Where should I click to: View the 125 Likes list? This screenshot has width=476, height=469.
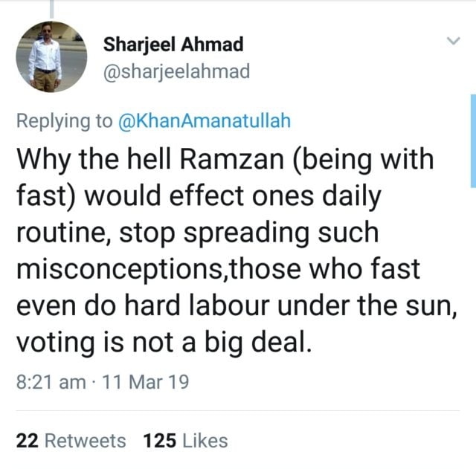coord(186,441)
